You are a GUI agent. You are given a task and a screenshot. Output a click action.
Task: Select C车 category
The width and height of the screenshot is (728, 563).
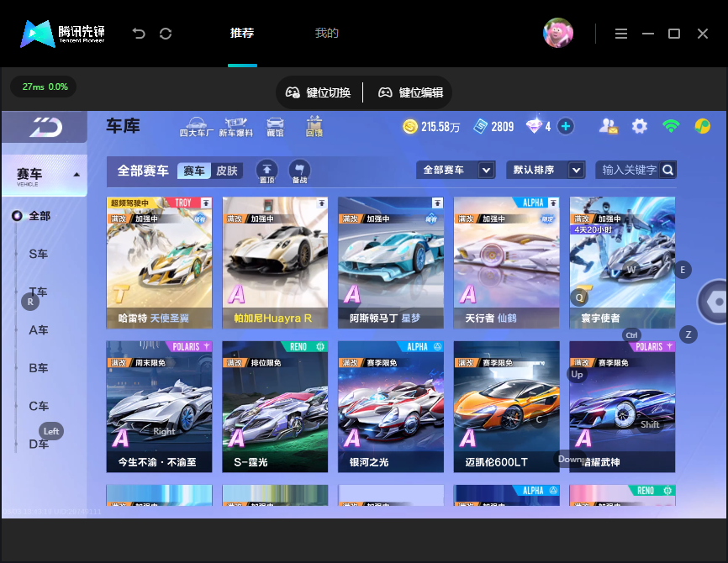point(39,406)
